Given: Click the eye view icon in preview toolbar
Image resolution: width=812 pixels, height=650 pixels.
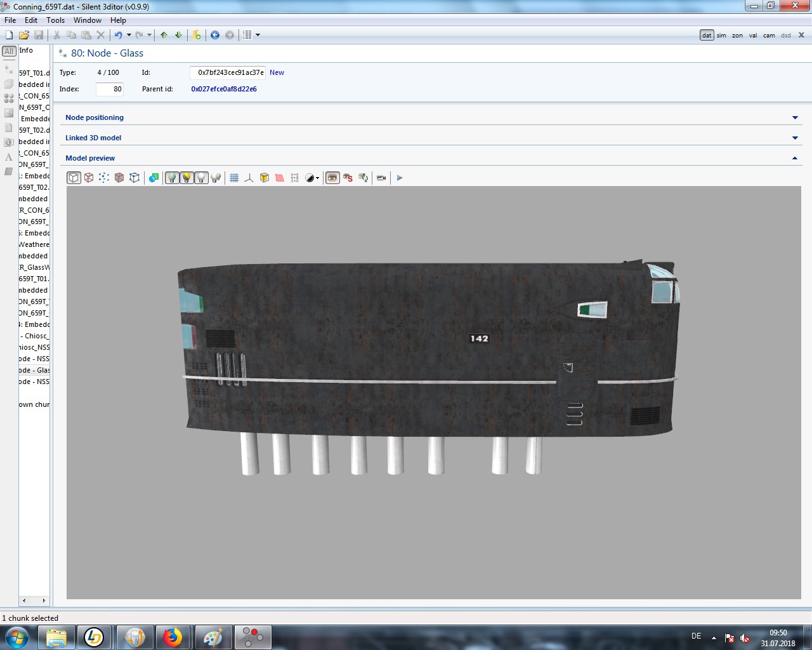Looking at the screenshot, I should [332, 178].
